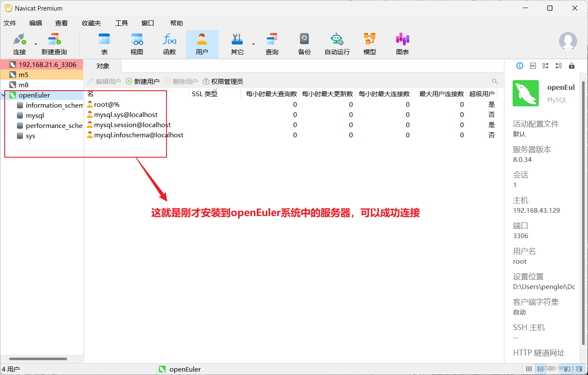Select the information_schema database
The image size is (588, 375).
tap(50, 105)
